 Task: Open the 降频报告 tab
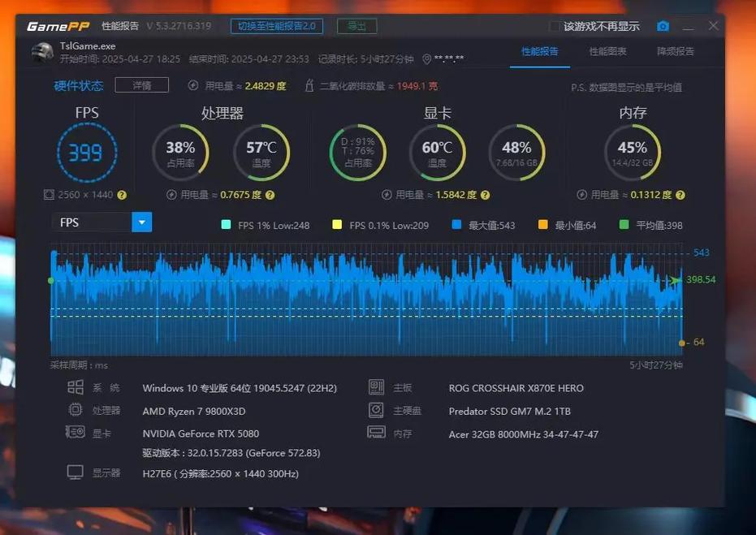[676, 51]
